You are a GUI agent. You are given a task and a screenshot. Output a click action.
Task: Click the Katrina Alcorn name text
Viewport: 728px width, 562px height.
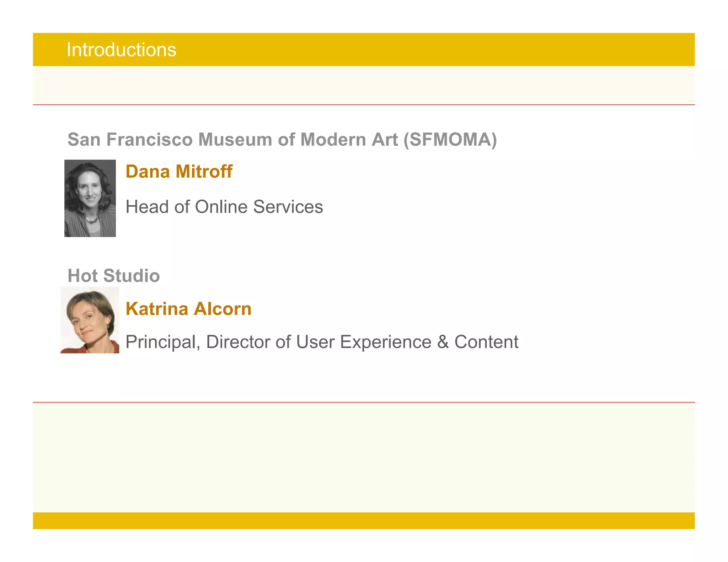tap(188, 309)
